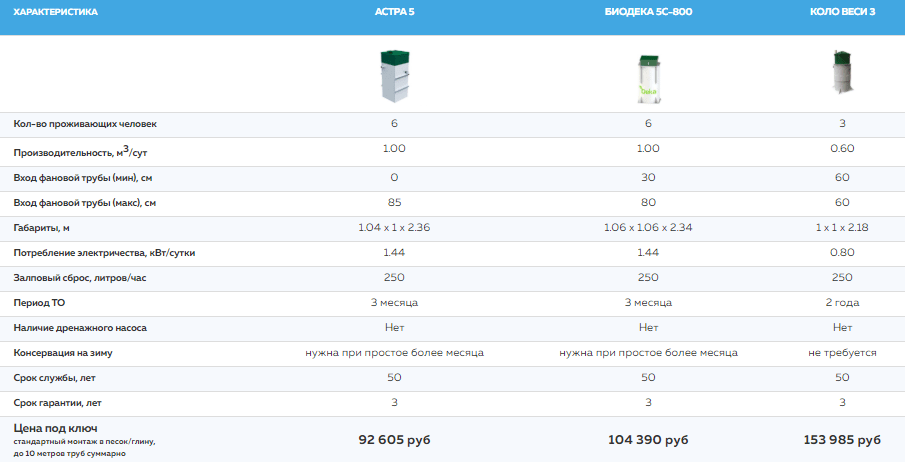Click 'Консервация на зиму' row label

click(x=63, y=352)
